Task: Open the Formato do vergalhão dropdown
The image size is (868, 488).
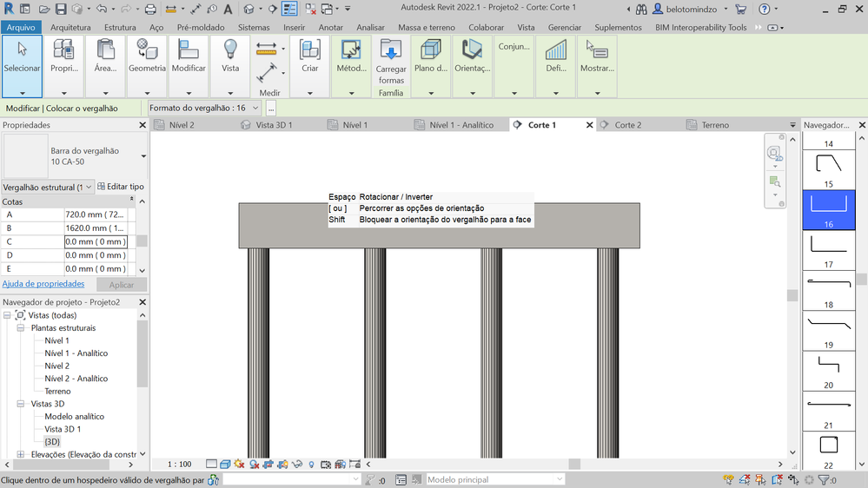Action: [204, 108]
